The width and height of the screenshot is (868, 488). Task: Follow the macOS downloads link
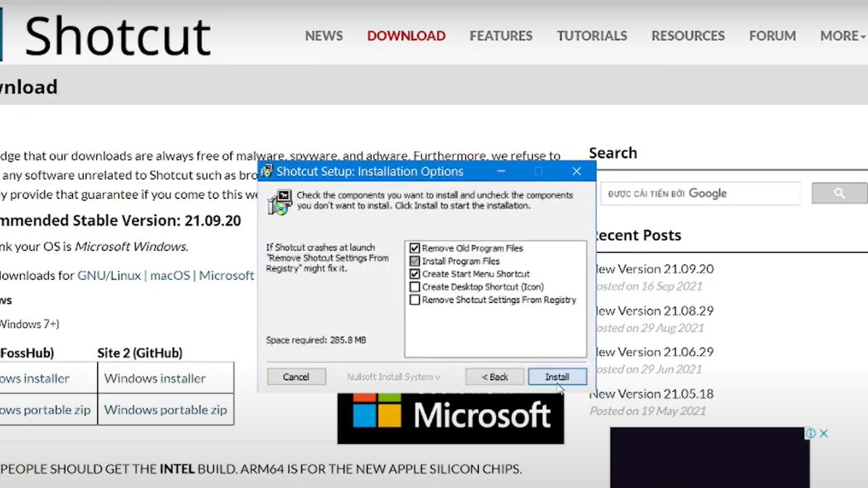(170, 275)
